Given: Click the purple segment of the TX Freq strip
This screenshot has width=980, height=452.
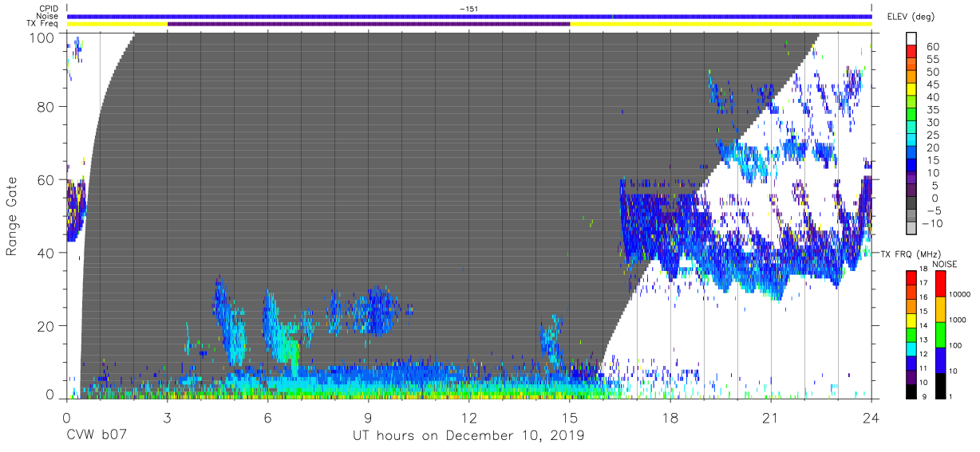Looking at the screenshot, I should pyautogui.click(x=369, y=24).
